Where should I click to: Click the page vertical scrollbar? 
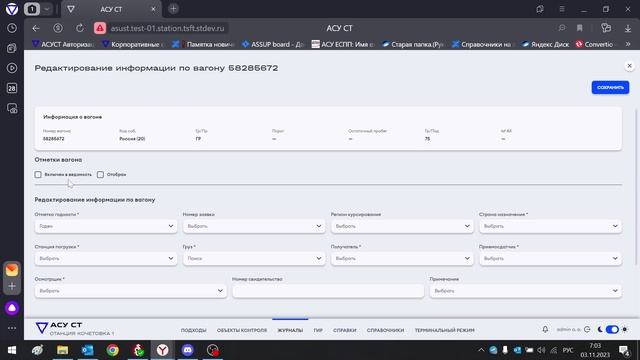636,187
